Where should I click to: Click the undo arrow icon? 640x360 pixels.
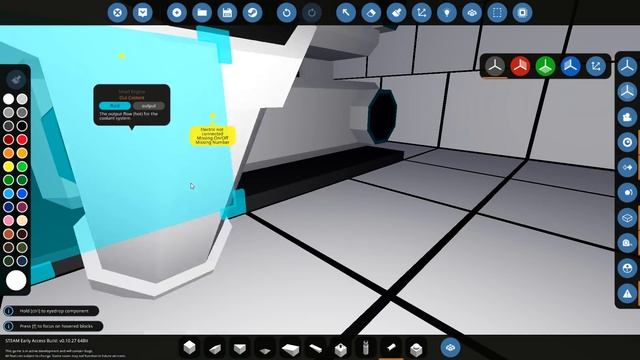[287, 13]
